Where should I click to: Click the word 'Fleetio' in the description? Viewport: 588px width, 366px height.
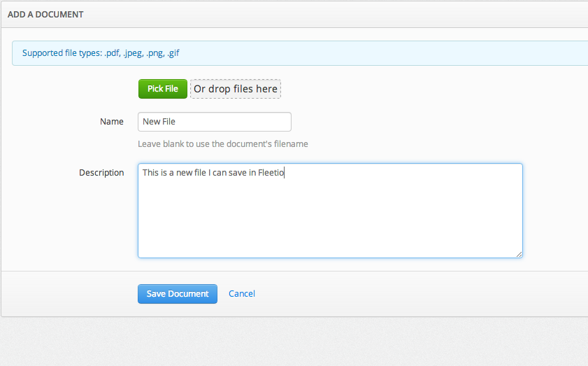coord(271,173)
